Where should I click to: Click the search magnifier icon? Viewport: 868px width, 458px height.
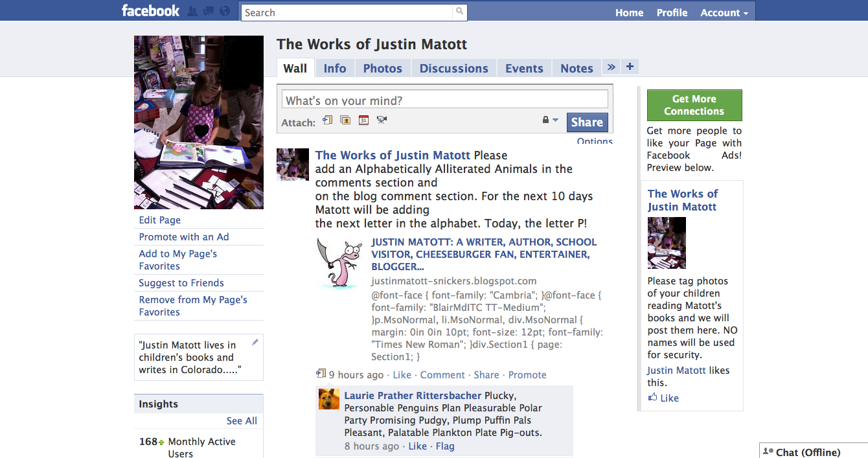click(x=459, y=12)
